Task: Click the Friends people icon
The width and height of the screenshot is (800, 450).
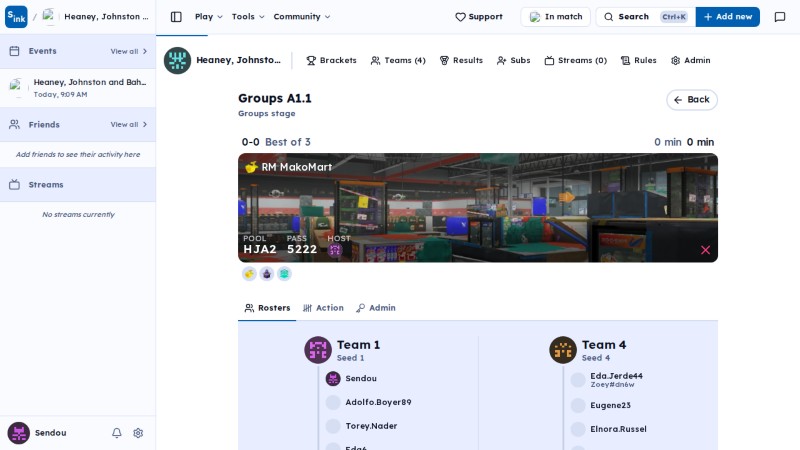Action: click(x=14, y=124)
